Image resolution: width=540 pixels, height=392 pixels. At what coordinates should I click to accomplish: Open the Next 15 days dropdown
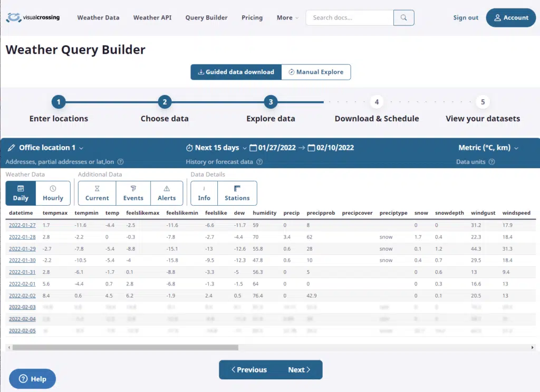(217, 148)
